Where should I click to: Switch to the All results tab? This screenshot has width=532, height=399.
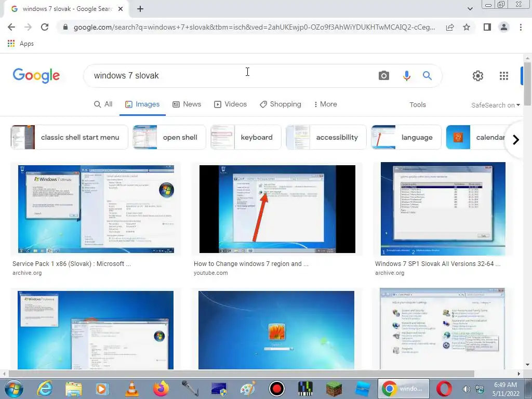click(x=103, y=104)
